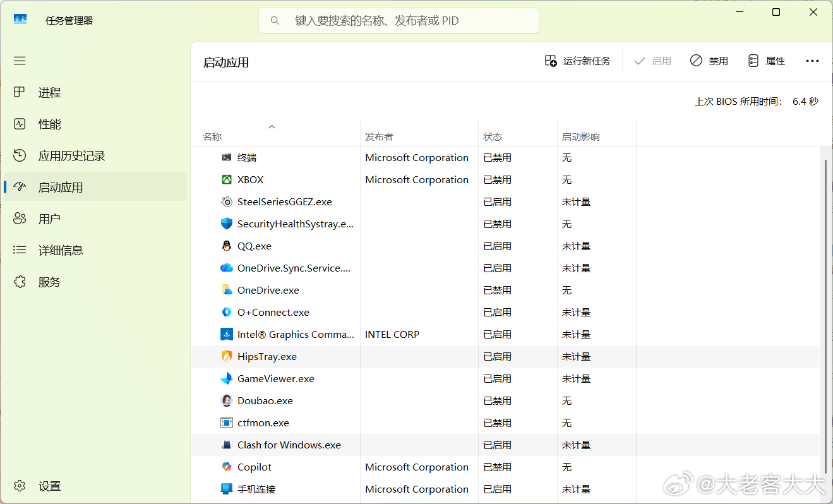The height and width of the screenshot is (504, 833).
Task: Click the SteelSeriesGGEZ.exe icon
Action: pyautogui.click(x=227, y=201)
